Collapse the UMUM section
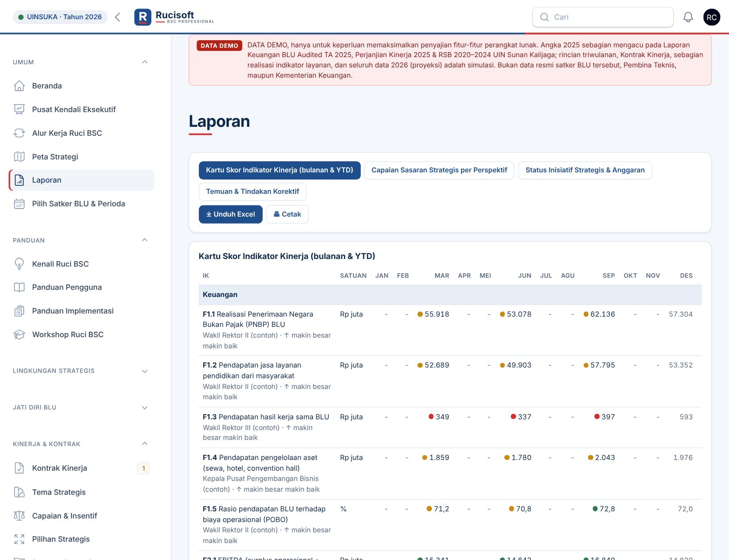Screen dimensions: 729x560 pyautogui.click(x=145, y=62)
